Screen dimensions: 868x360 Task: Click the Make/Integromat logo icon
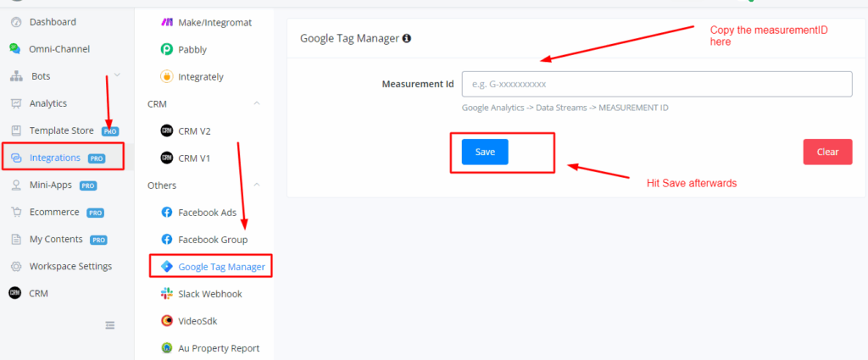(167, 22)
